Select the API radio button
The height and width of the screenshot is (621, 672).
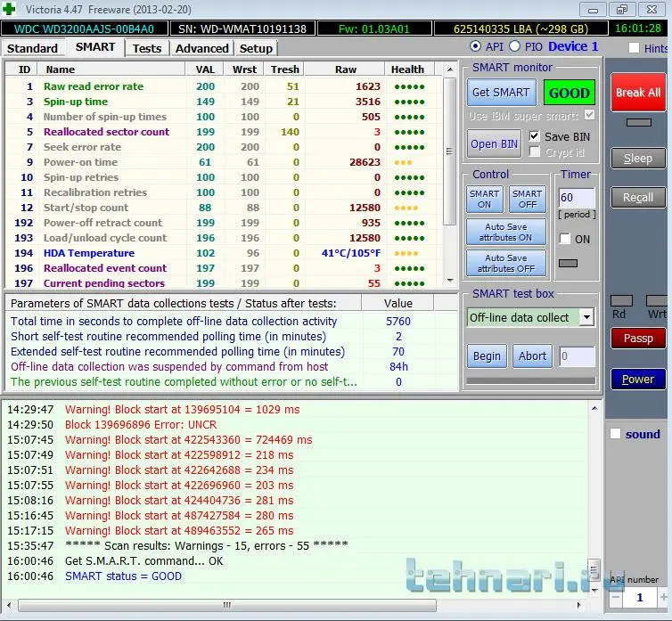click(475, 45)
